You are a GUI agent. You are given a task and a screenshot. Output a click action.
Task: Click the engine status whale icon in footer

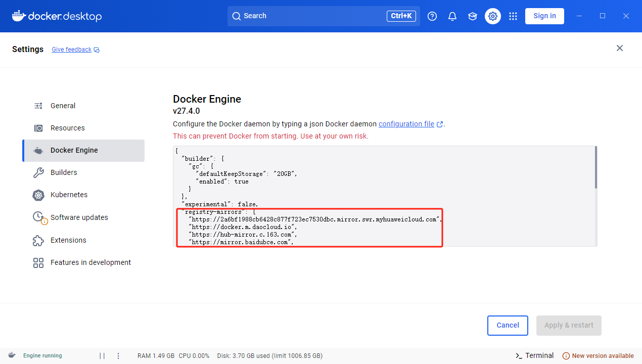click(x=12, y=355)
